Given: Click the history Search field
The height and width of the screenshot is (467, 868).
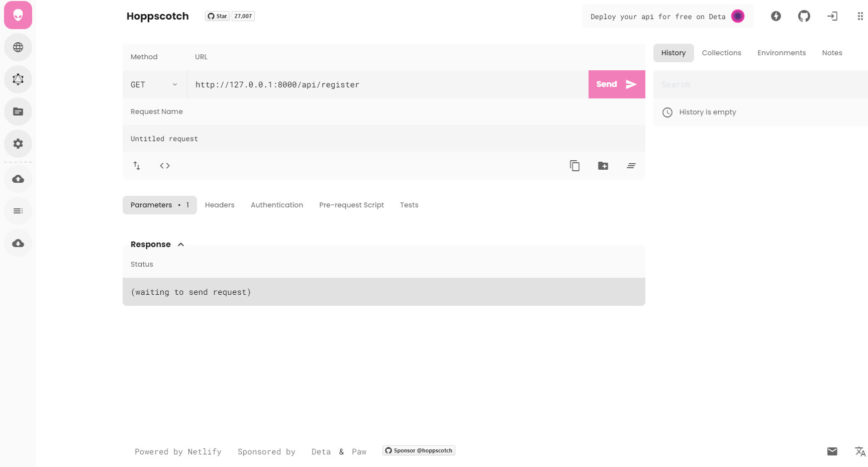Looking at the screenshot, I should pyautogui.click(x=759, y=84).
